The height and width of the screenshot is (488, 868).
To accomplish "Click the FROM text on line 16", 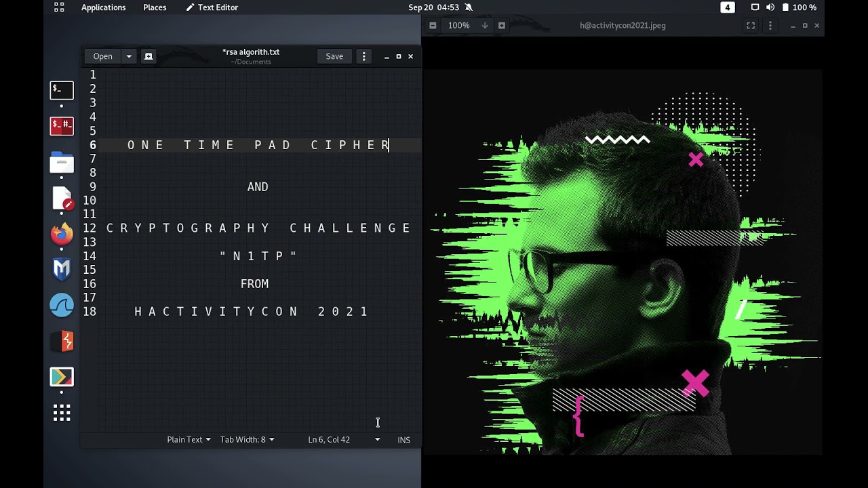I will 254,284.
